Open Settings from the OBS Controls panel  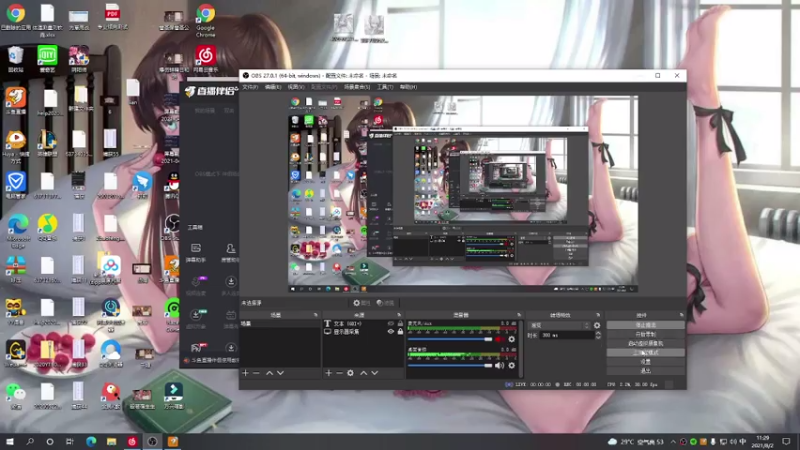pos(645,362)
